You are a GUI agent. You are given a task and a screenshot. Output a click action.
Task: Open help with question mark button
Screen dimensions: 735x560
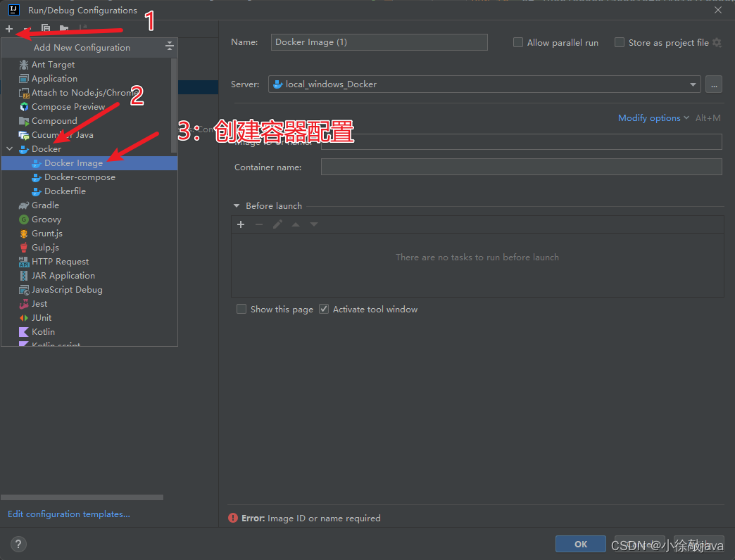18,544
